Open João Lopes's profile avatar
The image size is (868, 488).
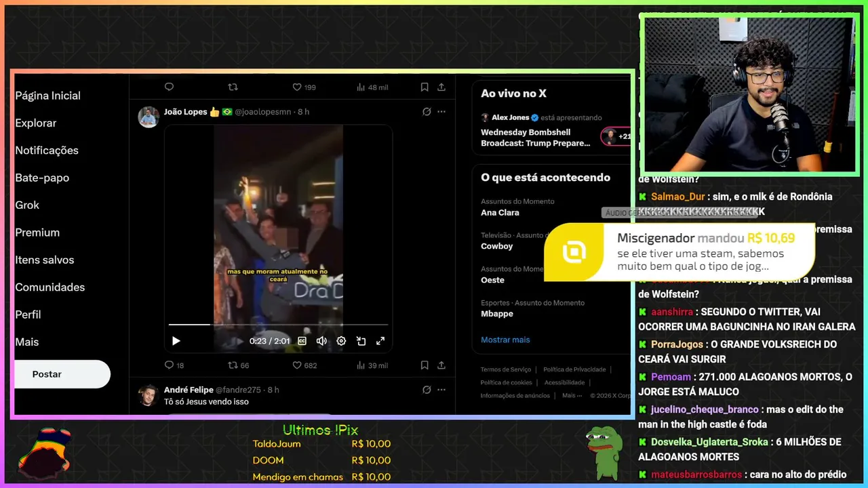click(x=149, y=117)
